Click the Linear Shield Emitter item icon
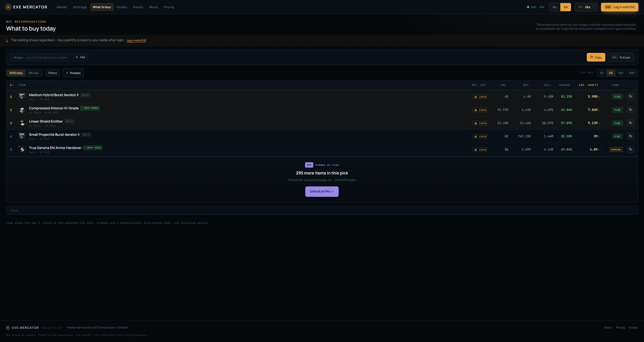This screenshot has width=644, height=342. pyautogui.click(x=22, y=123)
